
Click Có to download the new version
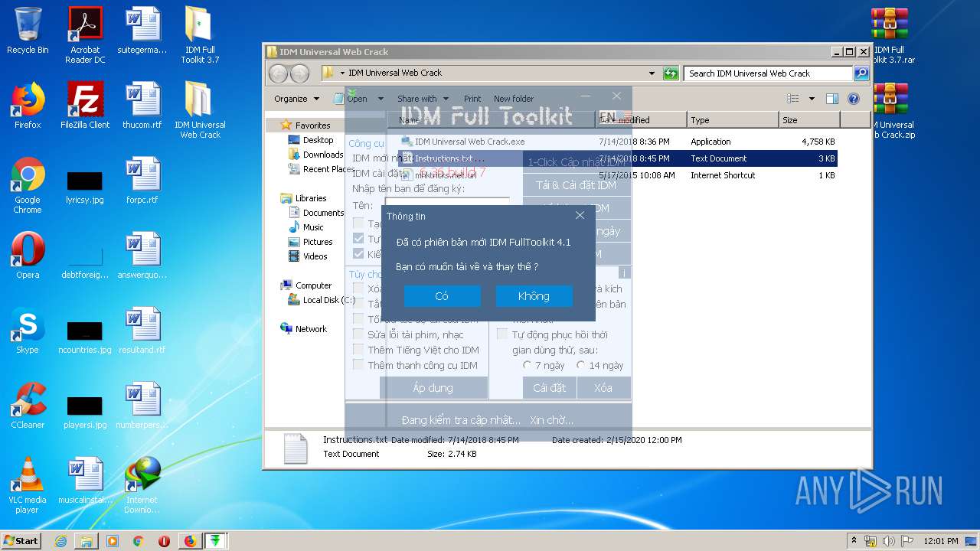click(442, 296)
